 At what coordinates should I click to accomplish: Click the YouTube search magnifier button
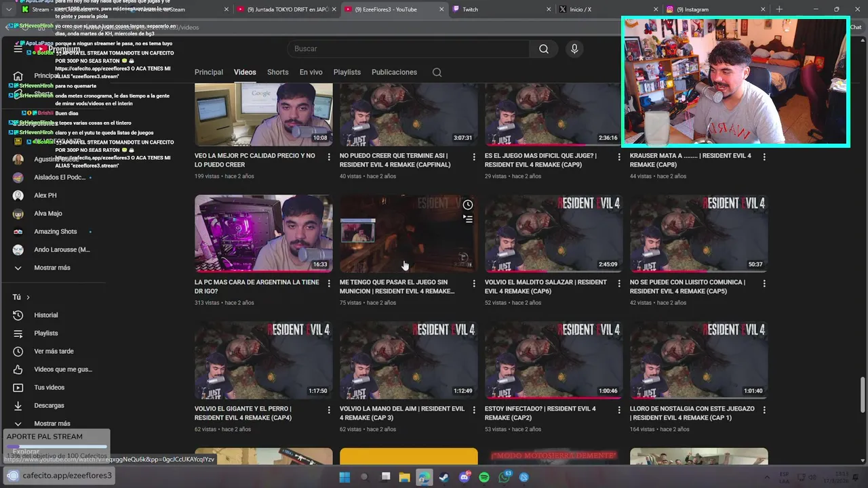[x=543, y=49]
